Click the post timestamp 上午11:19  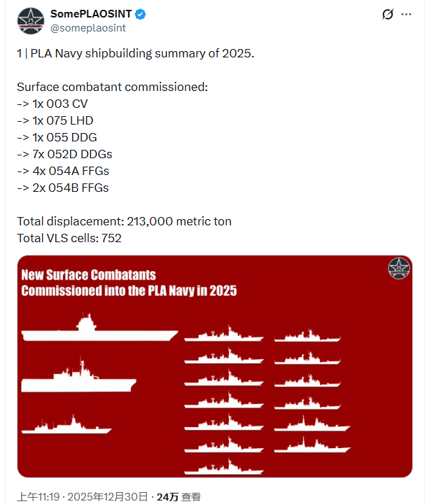[39, 496]
